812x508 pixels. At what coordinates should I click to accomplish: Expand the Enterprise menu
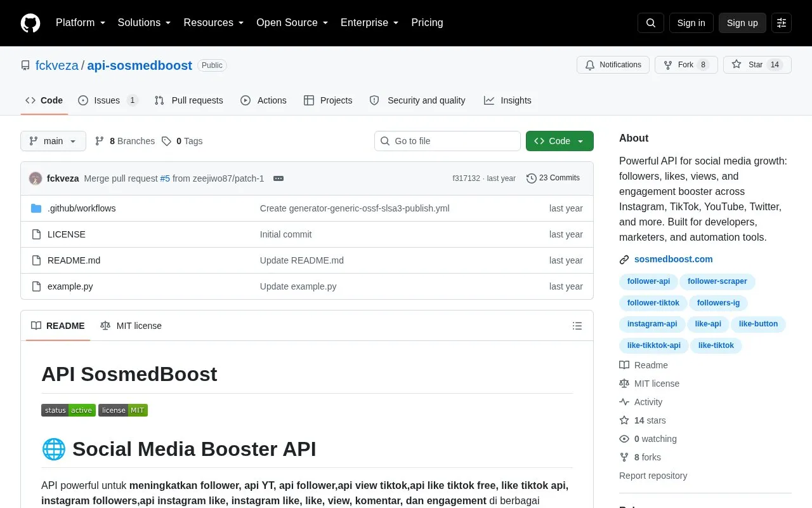pyautogui.click(x=370, y=23)
